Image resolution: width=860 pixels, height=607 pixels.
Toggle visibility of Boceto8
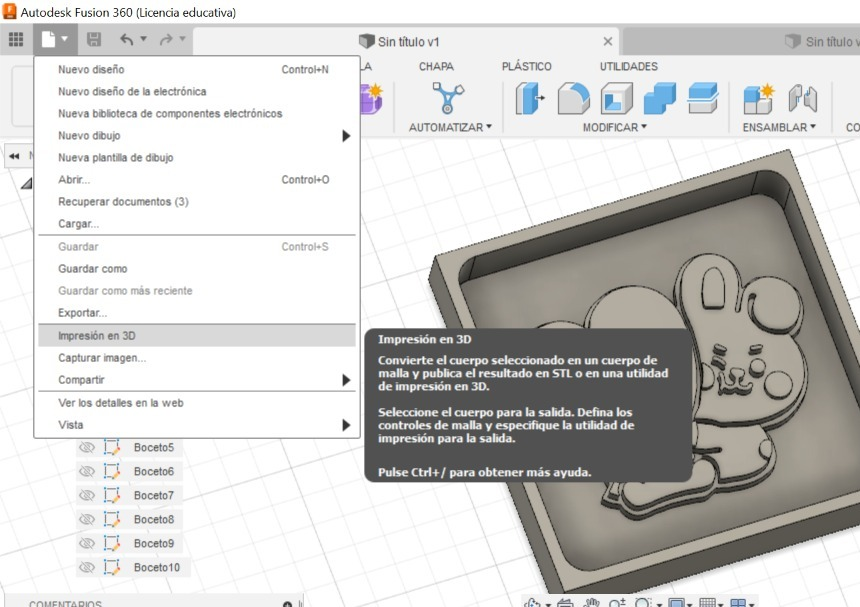[x=87, y=519]
